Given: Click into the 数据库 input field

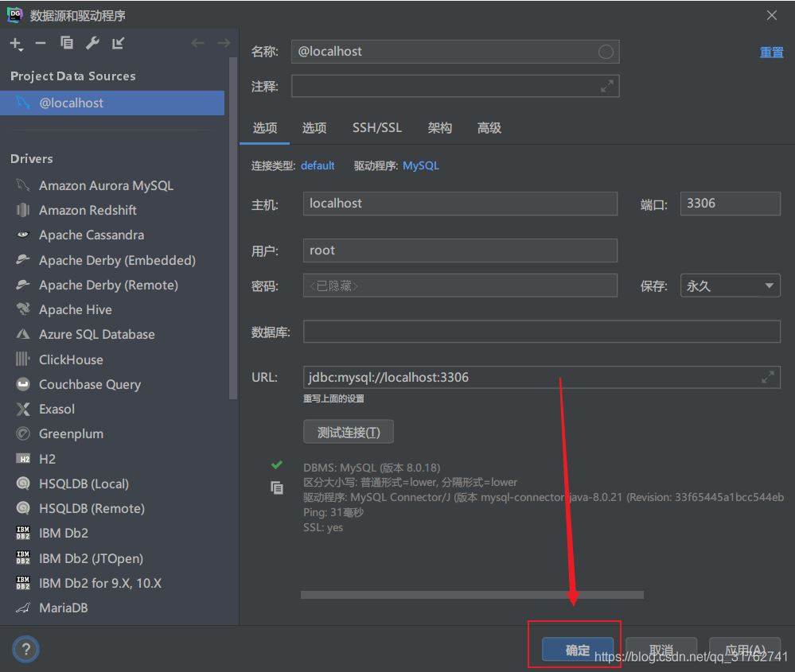Looking at the screenshot, I should tap(541, 332).
